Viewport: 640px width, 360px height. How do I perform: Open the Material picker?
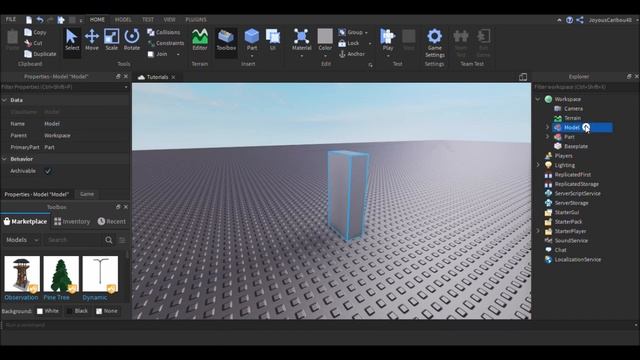tap(302, 40)
